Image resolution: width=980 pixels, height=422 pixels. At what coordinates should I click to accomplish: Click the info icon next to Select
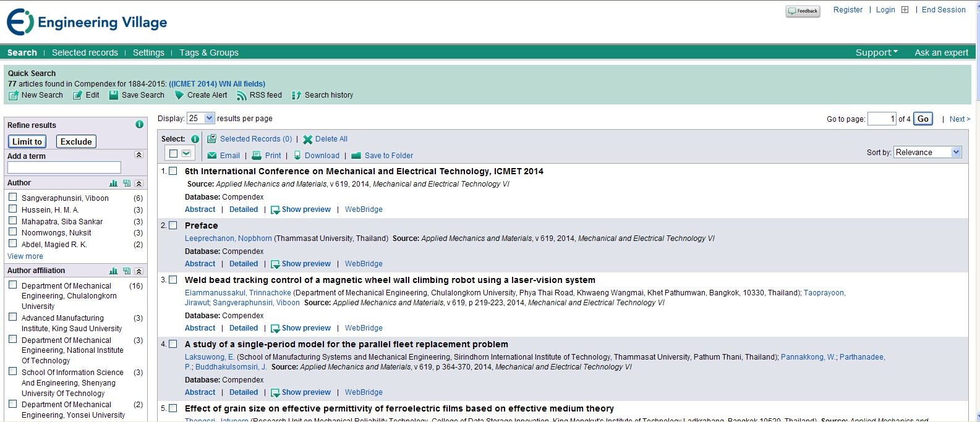tap(195, 139)
